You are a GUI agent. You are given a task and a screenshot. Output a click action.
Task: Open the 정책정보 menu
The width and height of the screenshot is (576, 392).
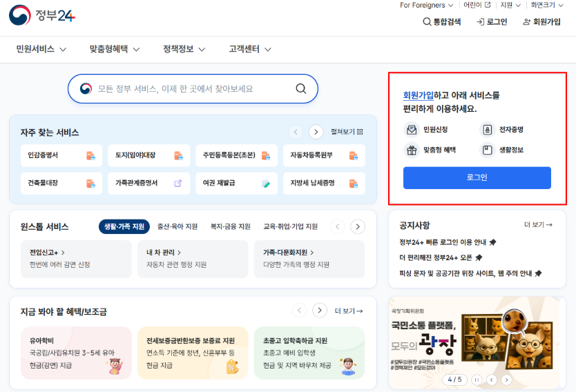point(184,49)
